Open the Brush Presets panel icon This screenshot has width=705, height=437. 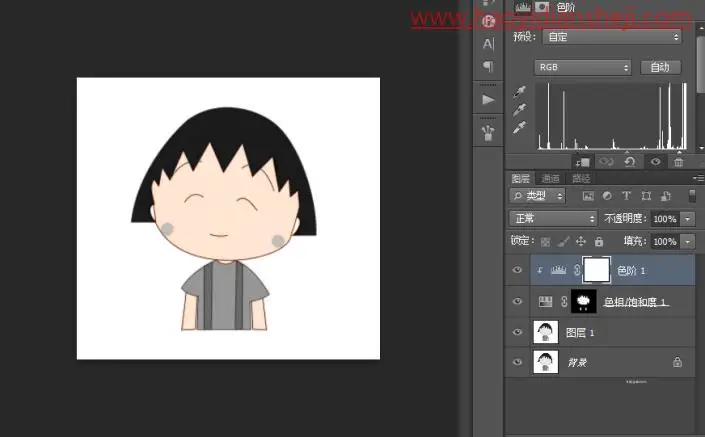pyautogui.click(x=488, y=133)
